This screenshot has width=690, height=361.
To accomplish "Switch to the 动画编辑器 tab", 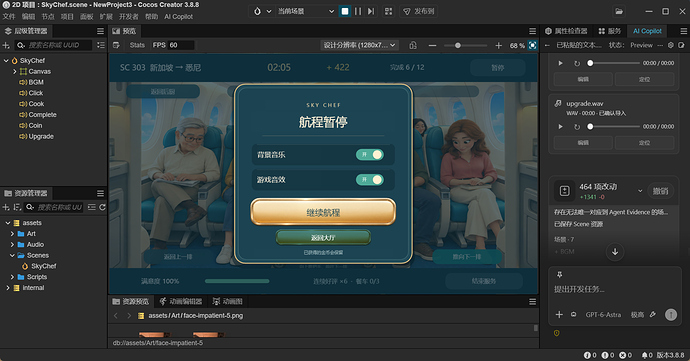I will coord(181,302).
